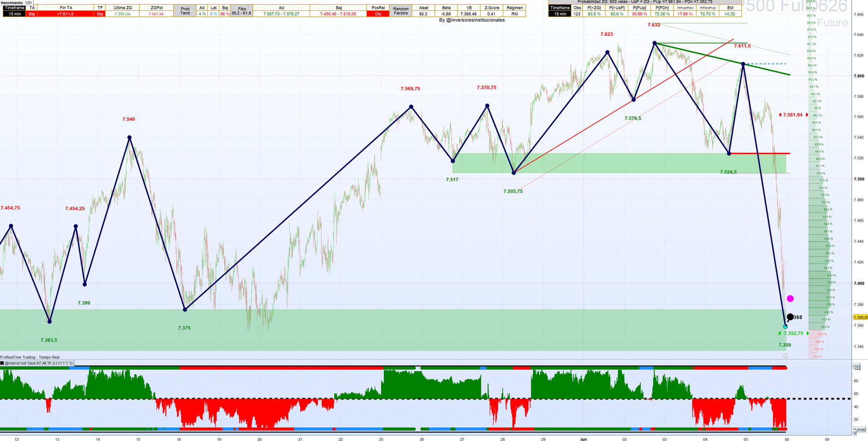Click the 103 value box on indicator scale
The image size is (868, 441).
(857, 366)
